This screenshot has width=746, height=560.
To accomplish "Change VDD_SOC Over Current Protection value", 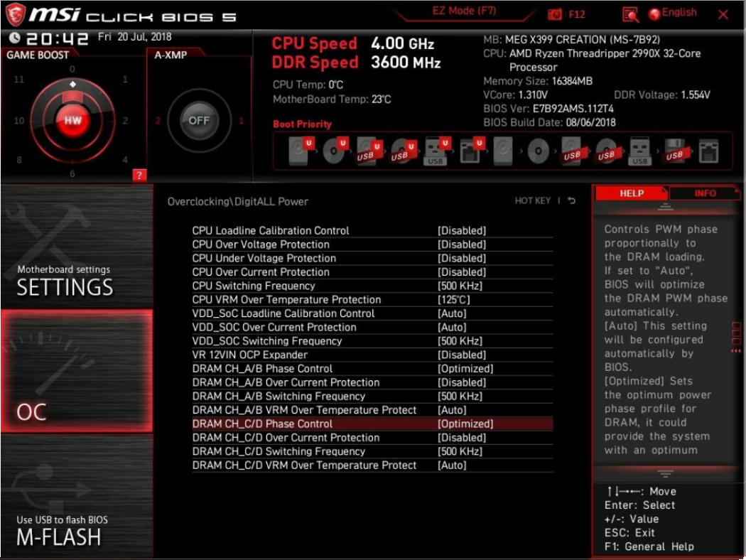I will point(452,328).
